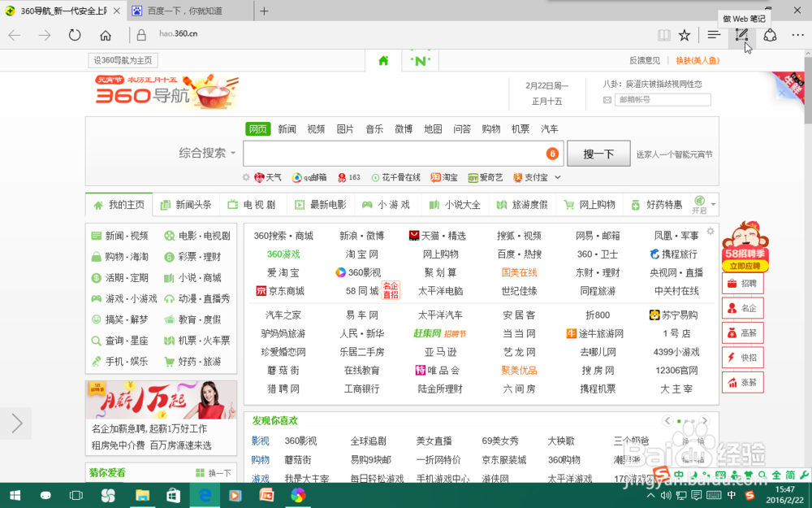The image size is (812, 508).
Task: Click the orange 6 badge in search box
Action: [x=552, y=154]
